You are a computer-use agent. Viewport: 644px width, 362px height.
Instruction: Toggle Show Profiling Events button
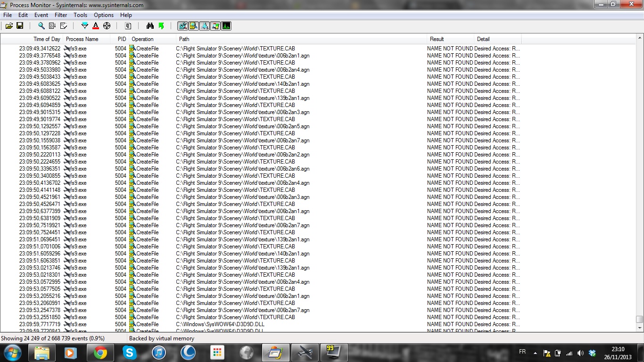click(x=226, y=26)
